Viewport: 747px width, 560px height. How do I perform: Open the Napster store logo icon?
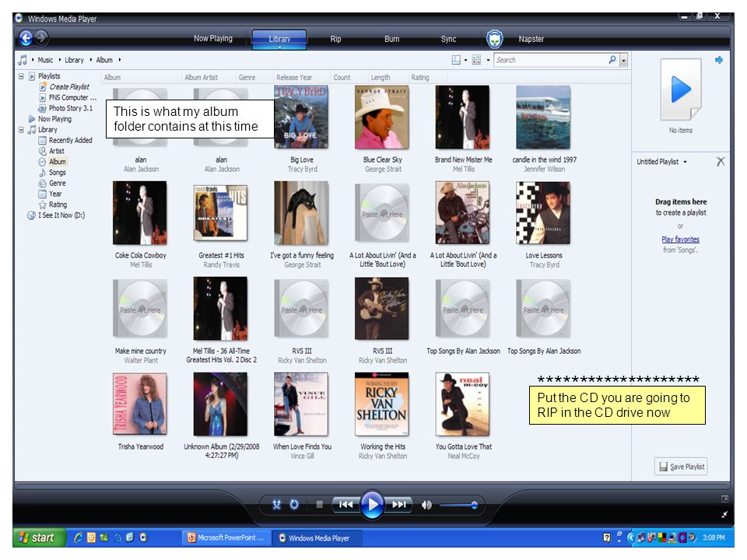coord(495,39)
